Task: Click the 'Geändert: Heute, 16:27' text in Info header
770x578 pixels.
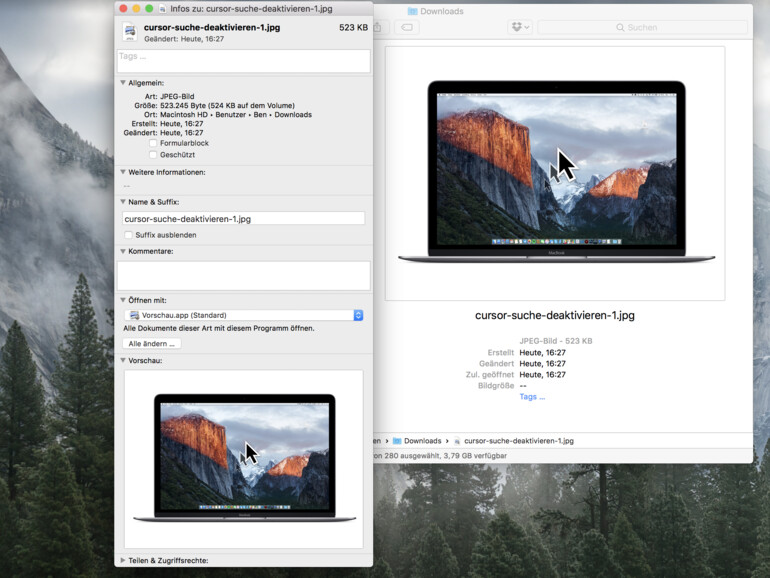Action: click(x=184, y=39)
